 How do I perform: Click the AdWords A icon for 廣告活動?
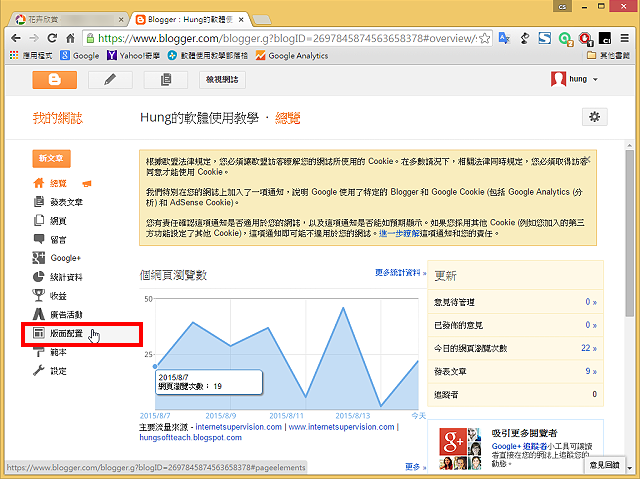click(38, 314)
